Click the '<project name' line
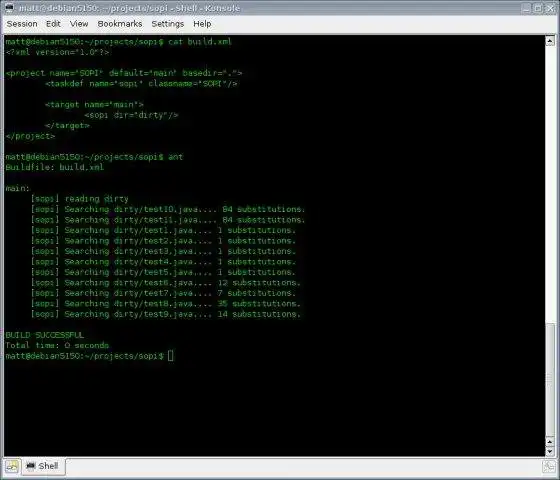The width and height of the screenshot is (560, 480). tap(124, 73)
